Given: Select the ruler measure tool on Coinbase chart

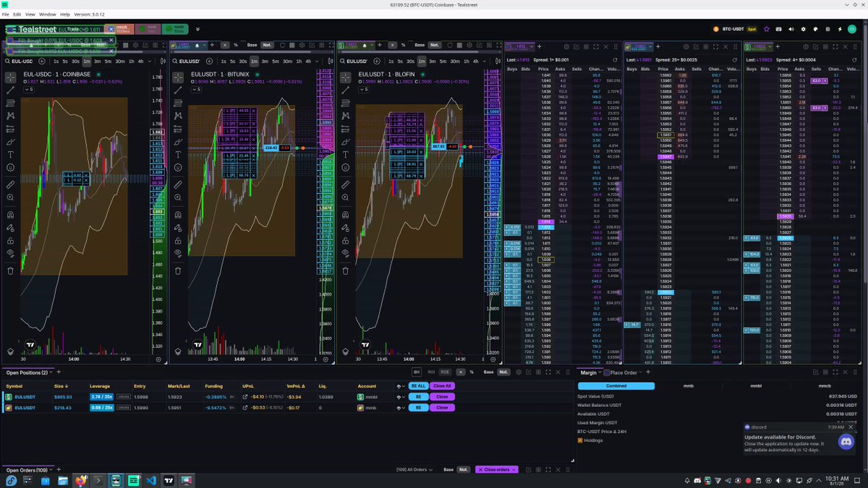Looking at the screenshot, I should (x=11, y=185).
